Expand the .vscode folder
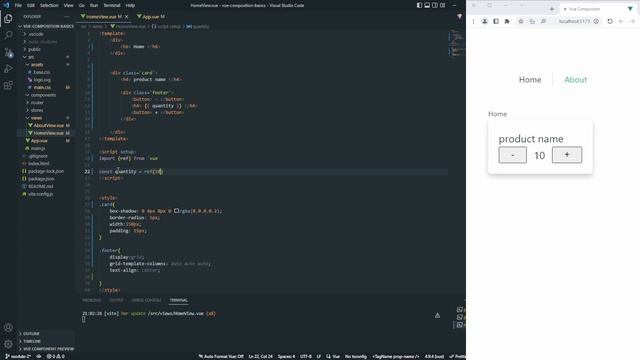This screenshot has width=640, height=360. pyautogui.click(x=36, y=34)
